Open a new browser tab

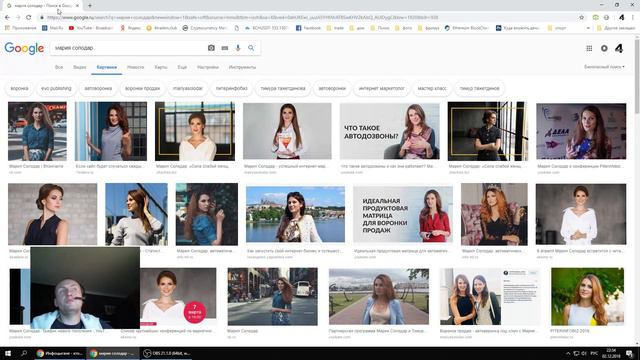90,6
